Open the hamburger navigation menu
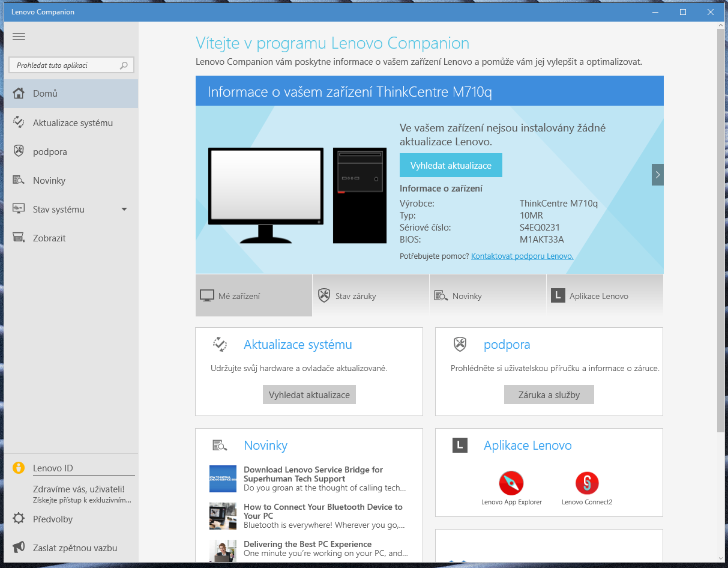The image size is (728, 568). [x=19, y=36]
